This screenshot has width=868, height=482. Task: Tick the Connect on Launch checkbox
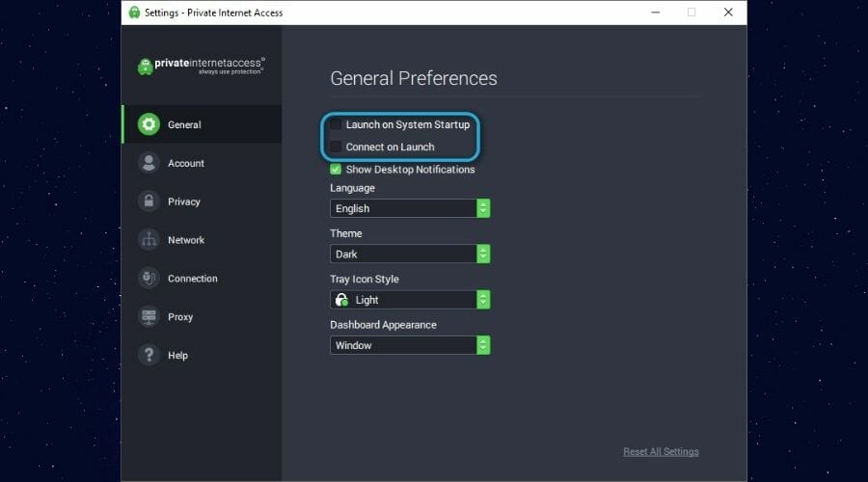coord(336,147)
